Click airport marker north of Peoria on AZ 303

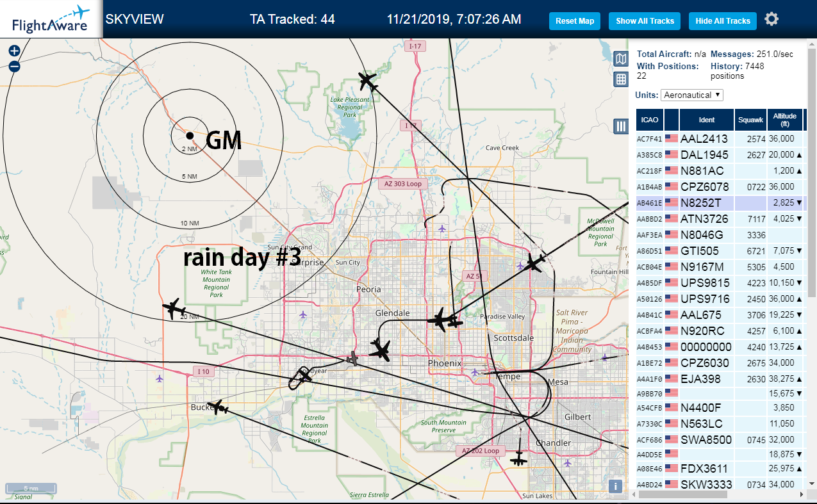click(x=442, y=228)
